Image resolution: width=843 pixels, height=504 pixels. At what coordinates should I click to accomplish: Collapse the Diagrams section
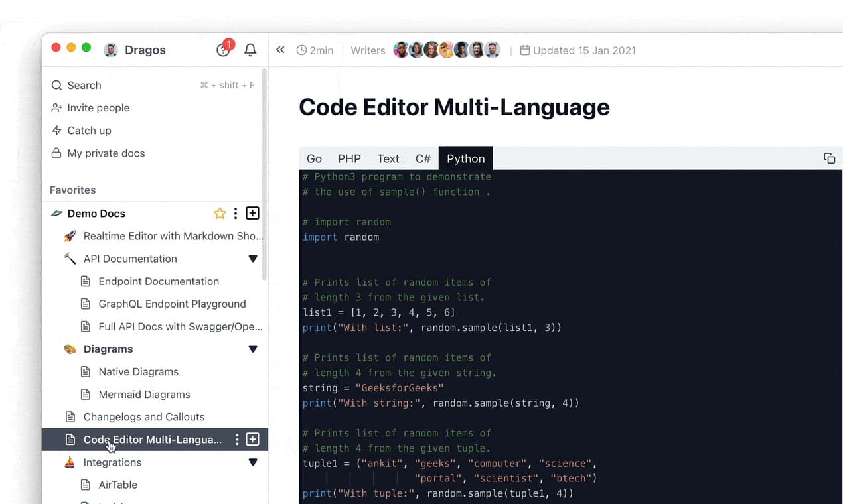pyautogui.click(x=253, y=349)
